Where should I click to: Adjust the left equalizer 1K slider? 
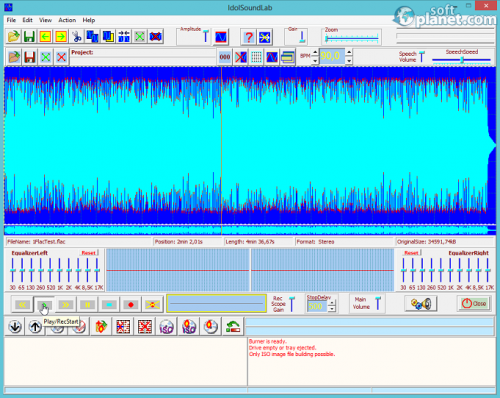(60, 270)
